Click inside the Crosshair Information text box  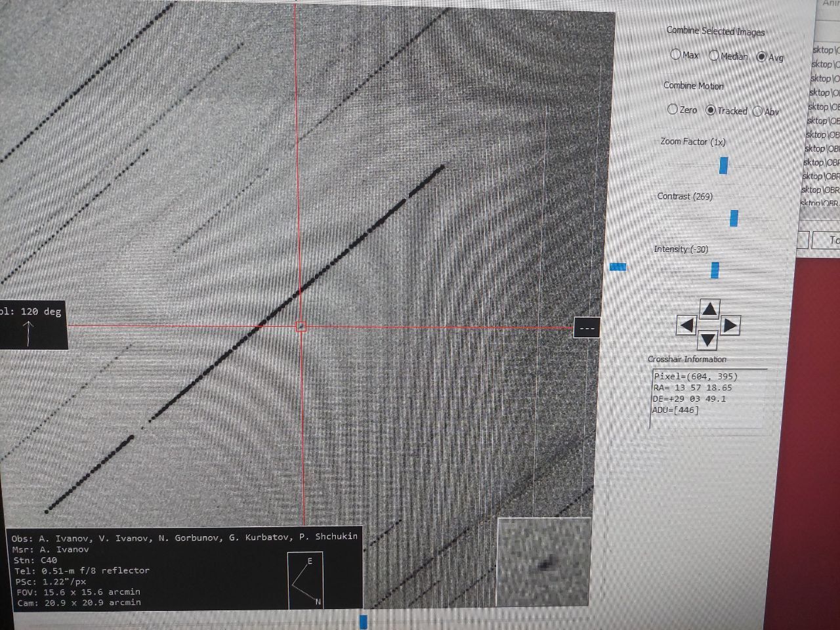click(707, 397)
